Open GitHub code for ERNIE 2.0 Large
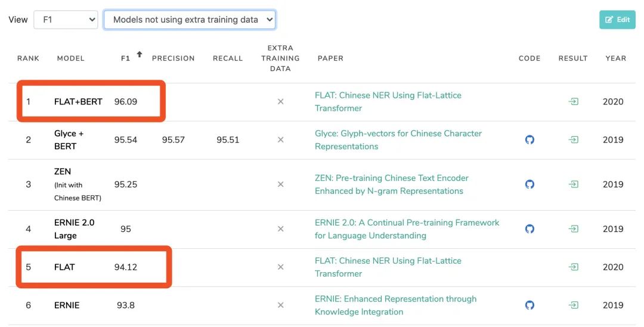The image size is (644, 327). (530, 229)
